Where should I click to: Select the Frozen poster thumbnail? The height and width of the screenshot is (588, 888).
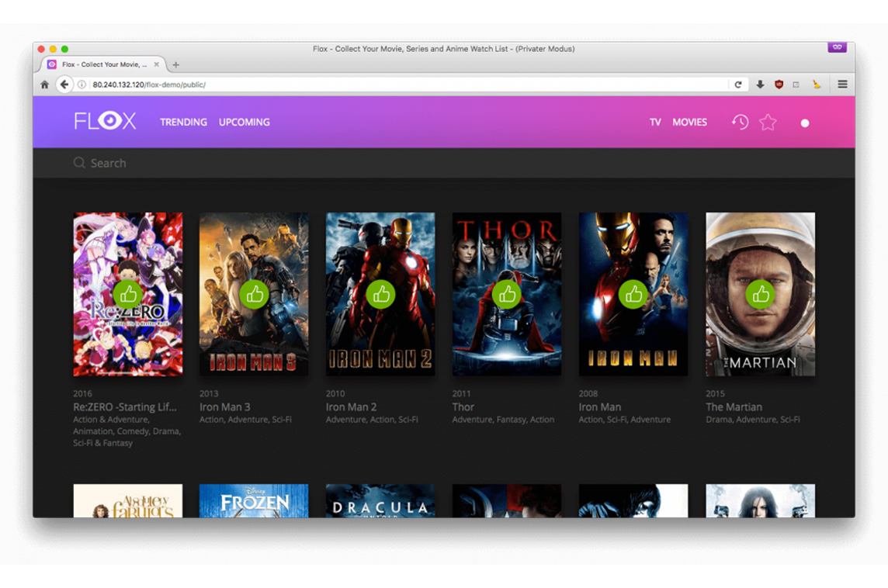pyautogui.click(x=254, y=500)
